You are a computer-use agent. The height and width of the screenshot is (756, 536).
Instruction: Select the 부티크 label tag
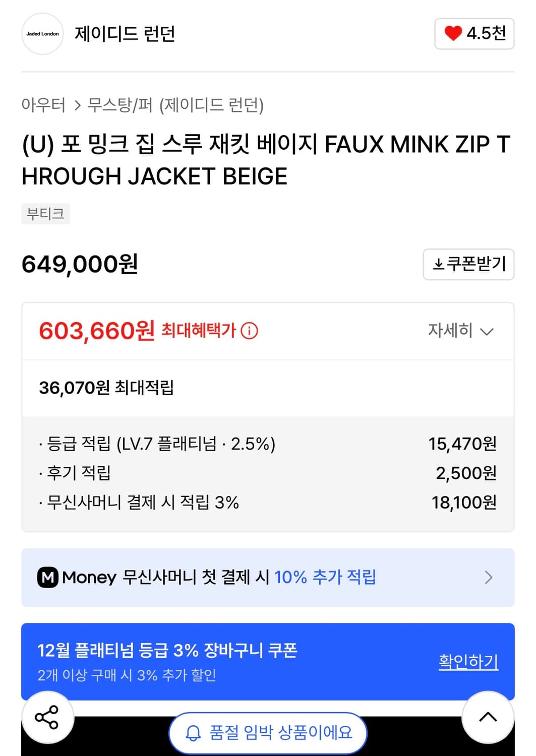45,214
